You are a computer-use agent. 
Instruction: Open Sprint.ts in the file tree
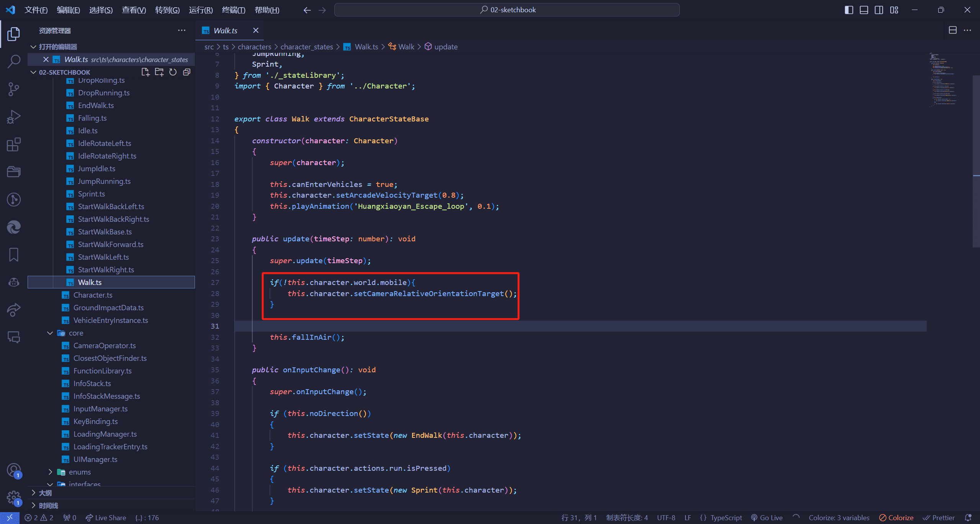point(91,194)
